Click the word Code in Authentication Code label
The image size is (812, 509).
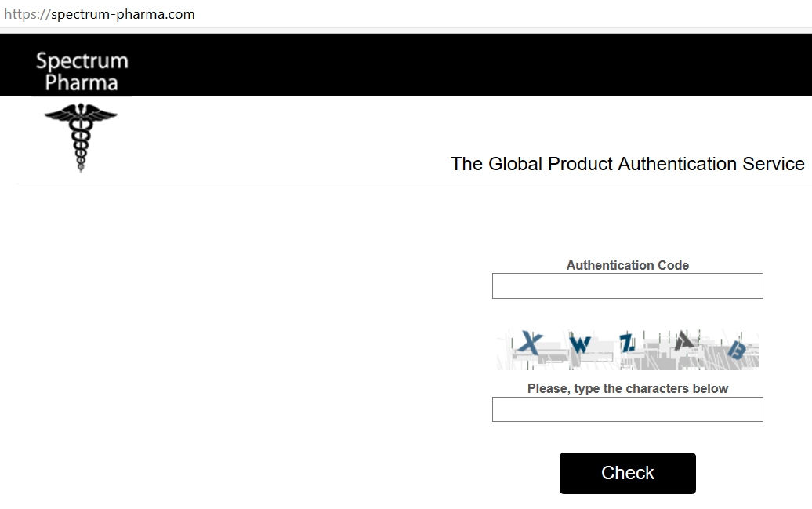[x=673, y=265]
